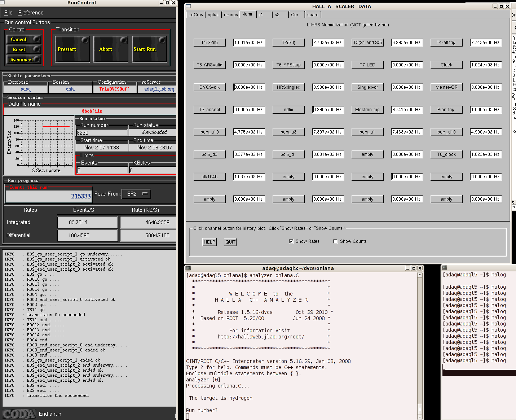Image resolution: width=516 pixels, height=420 pixels.
Task: Open the File menu in RunControl
Action: pos(8,13)
